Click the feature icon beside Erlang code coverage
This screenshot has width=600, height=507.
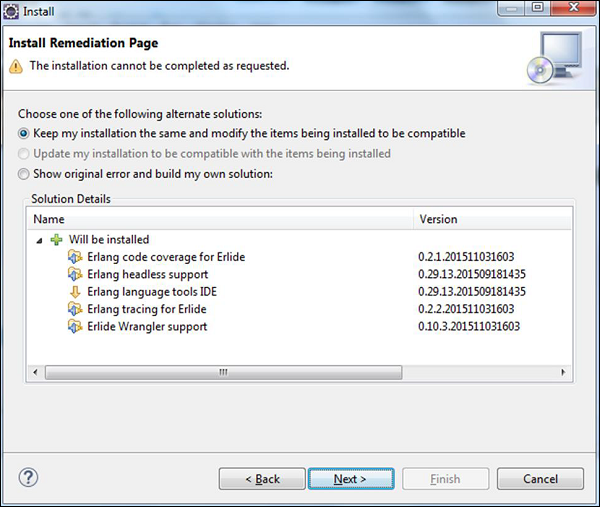coord(74,257)
